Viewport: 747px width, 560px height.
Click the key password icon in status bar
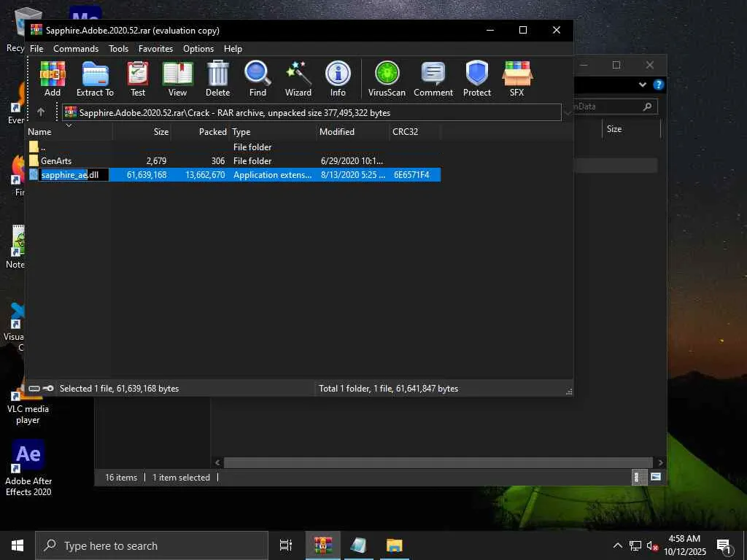48,389
